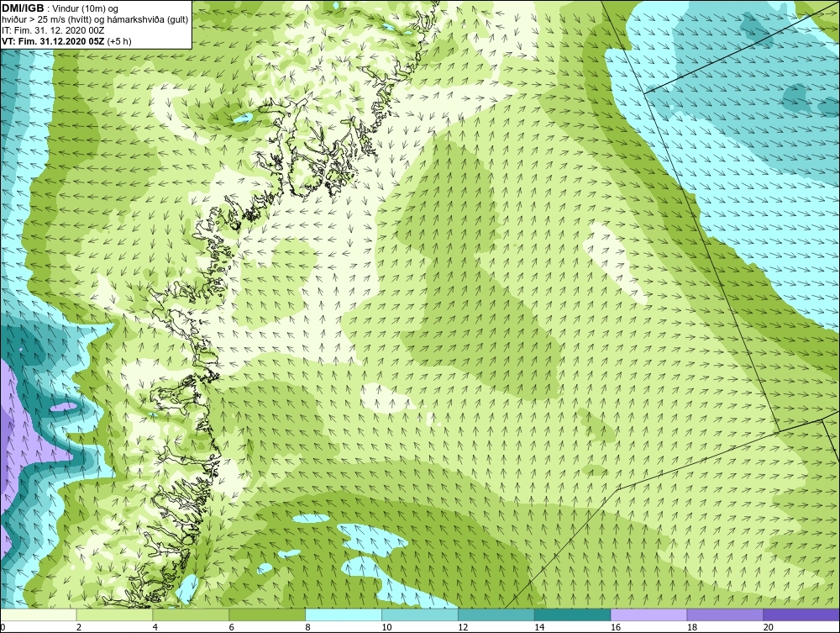Click the 6–8 m/s legend color swatch

267,615
